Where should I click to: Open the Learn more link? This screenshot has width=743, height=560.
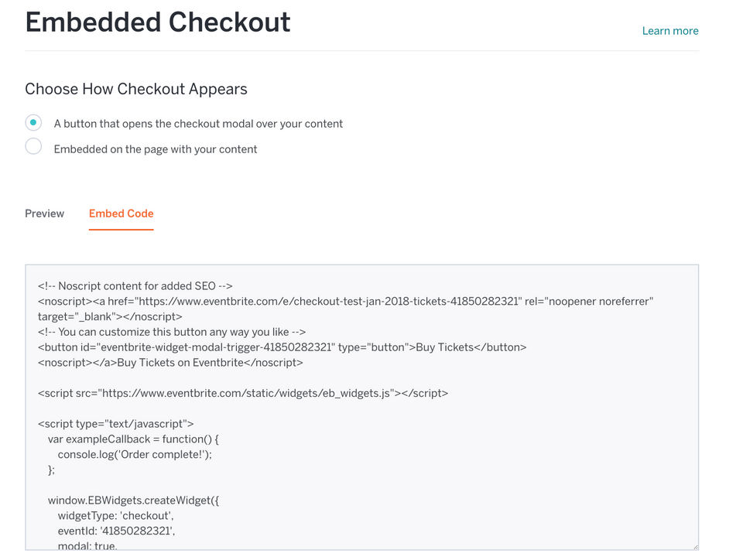(x=669, y=31)
